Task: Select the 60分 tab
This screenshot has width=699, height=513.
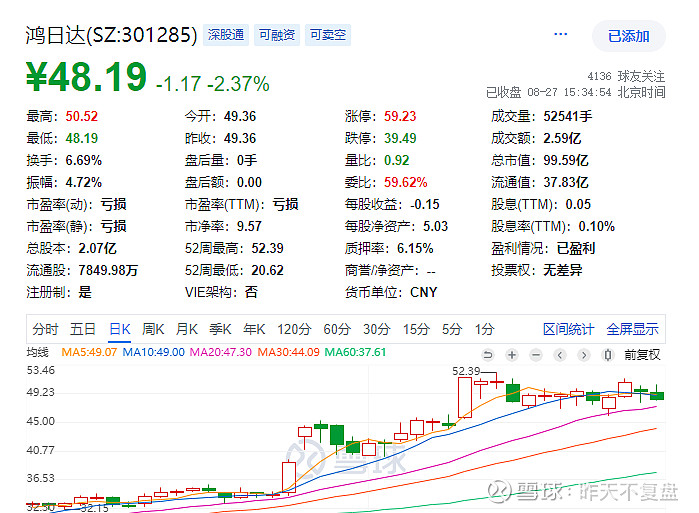Action: coord(337,329)
